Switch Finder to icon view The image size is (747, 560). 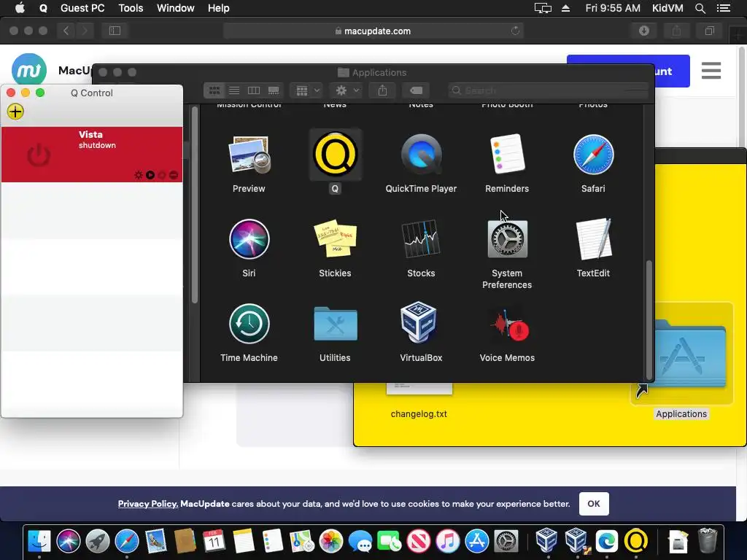click(214, 90)
